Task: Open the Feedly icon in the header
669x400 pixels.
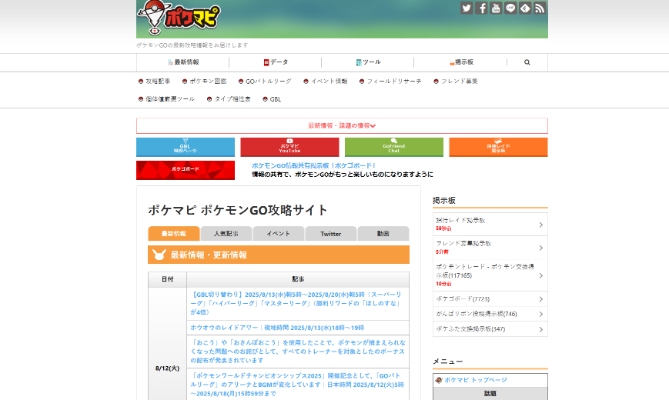Action: (x=525, y=8)
